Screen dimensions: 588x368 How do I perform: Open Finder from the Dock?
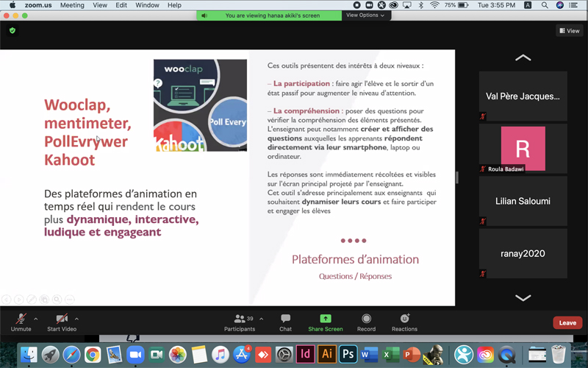click(x=29, y=354)
